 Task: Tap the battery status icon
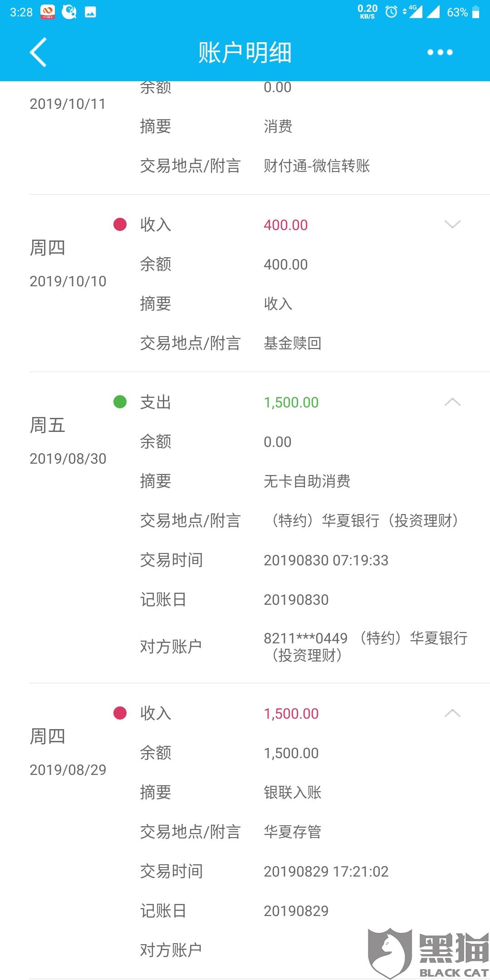(475, 12)
